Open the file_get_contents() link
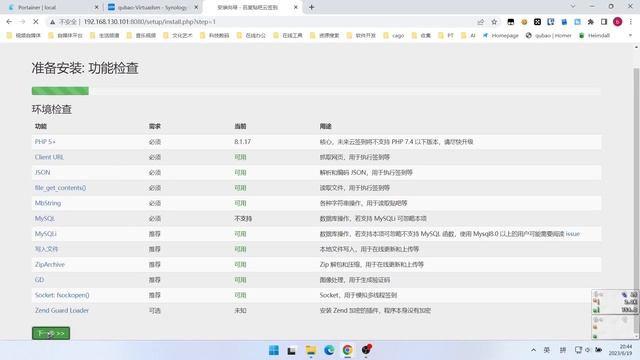640x360 pixels. (60, 188)
